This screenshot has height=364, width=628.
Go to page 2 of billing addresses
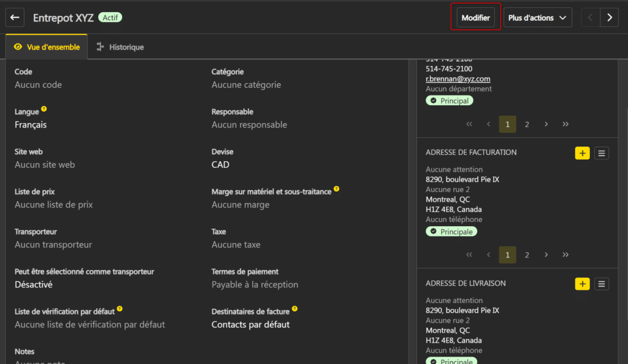point(526,255)
